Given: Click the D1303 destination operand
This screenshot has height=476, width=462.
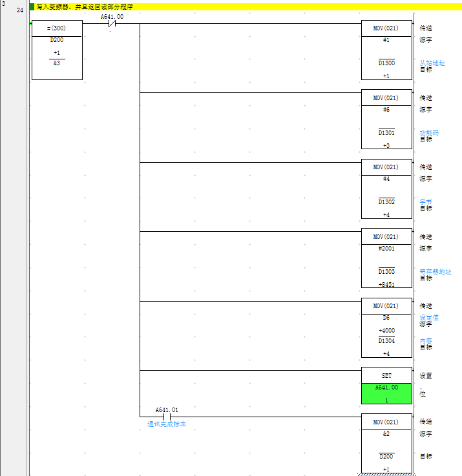Looking at the screenshot, I should pos(386,272).
